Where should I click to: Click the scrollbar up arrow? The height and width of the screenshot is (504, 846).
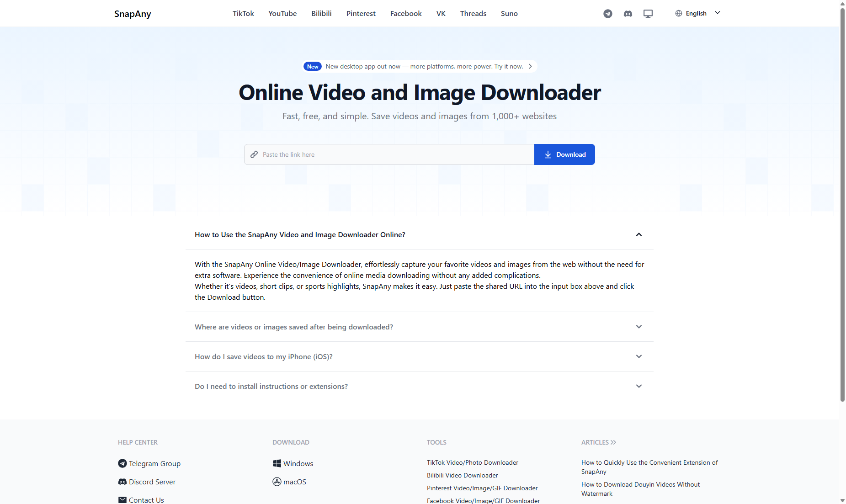[x=842, y=3]
